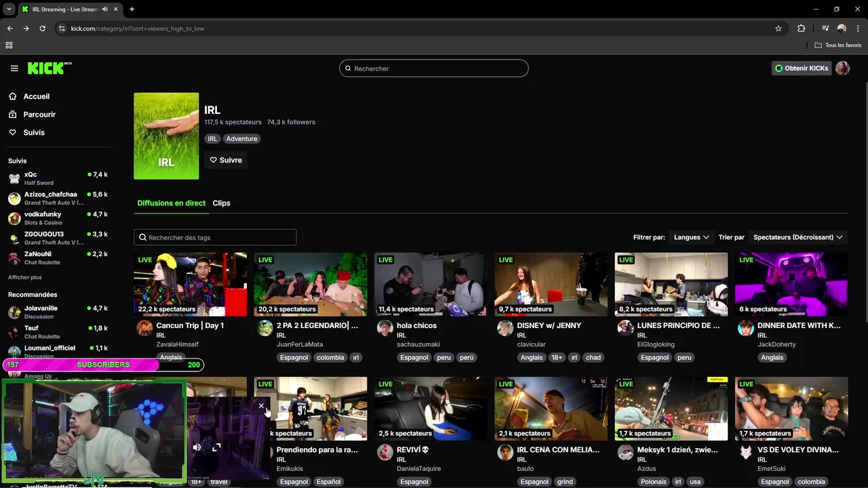Open REVIVÍ stream thumbnail
This screenshot has width=868, height=488.
431,409
